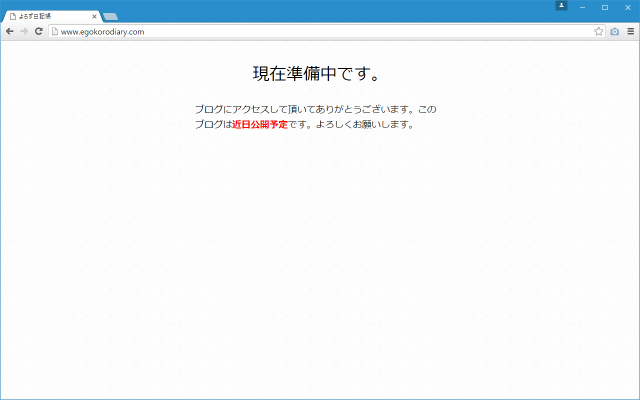The height and width of the screenshot is (400, 640).
Task: Click the page icon in address bar
Action: (x=55, y=31)
